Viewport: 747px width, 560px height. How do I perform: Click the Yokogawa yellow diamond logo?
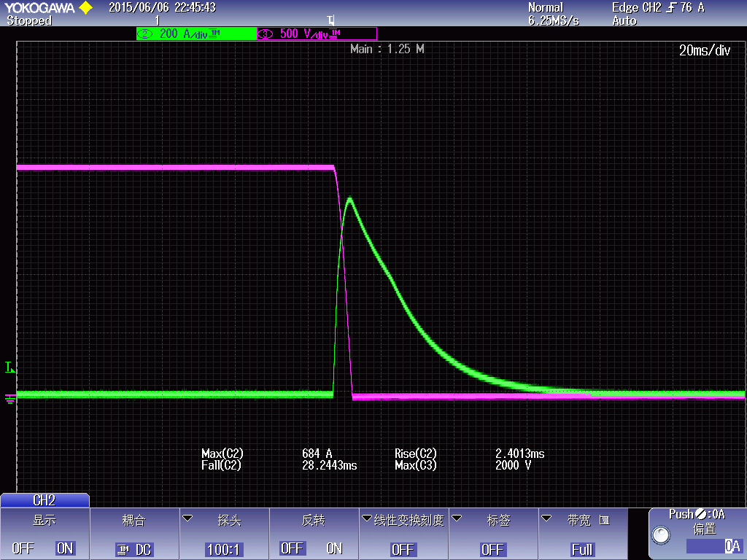(x=85, y=8)
